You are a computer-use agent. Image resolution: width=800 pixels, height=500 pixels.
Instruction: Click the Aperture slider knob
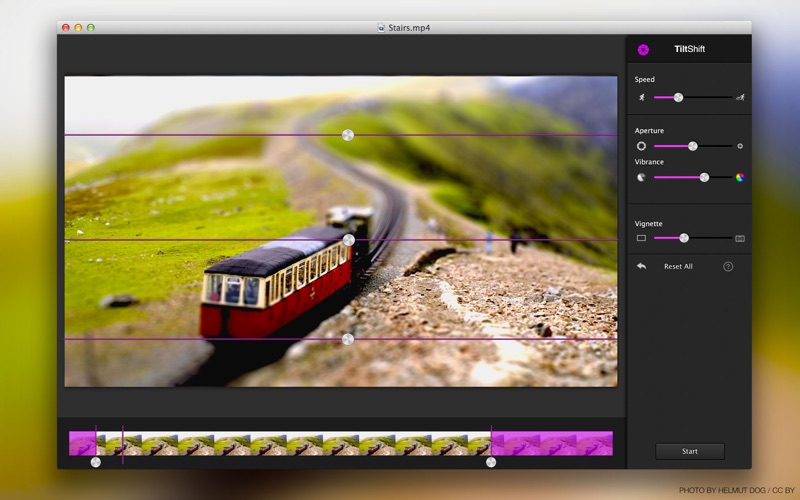coord(692,146)
